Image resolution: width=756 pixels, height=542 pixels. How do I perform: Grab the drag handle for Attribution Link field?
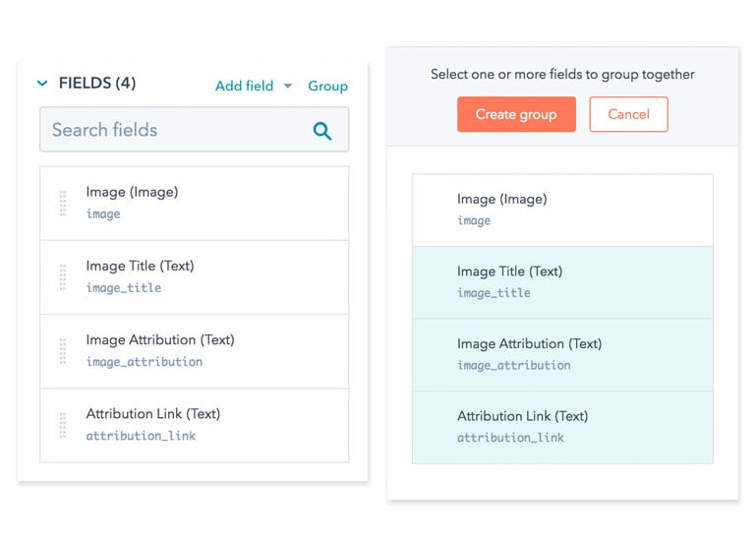tap(63, 425)
